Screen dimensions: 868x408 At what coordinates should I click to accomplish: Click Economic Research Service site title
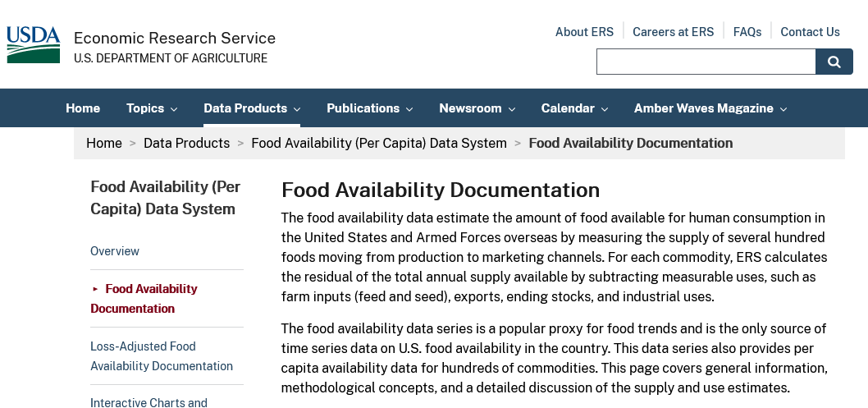(x=175, y=39)
